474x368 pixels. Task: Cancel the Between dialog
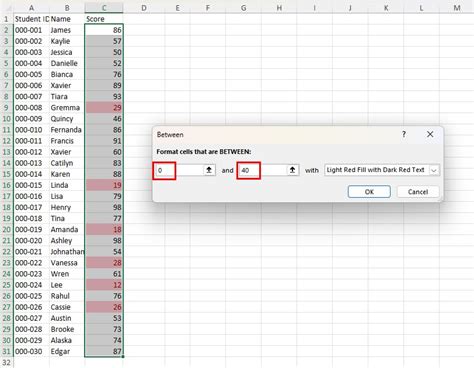[x=418, y=192]
